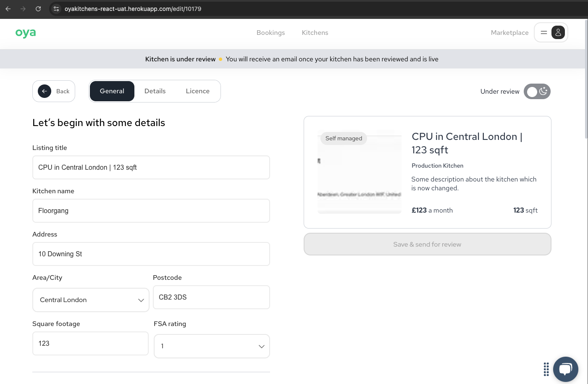
Task: Click the browser back arrow
Action: [x=8, y=9]
